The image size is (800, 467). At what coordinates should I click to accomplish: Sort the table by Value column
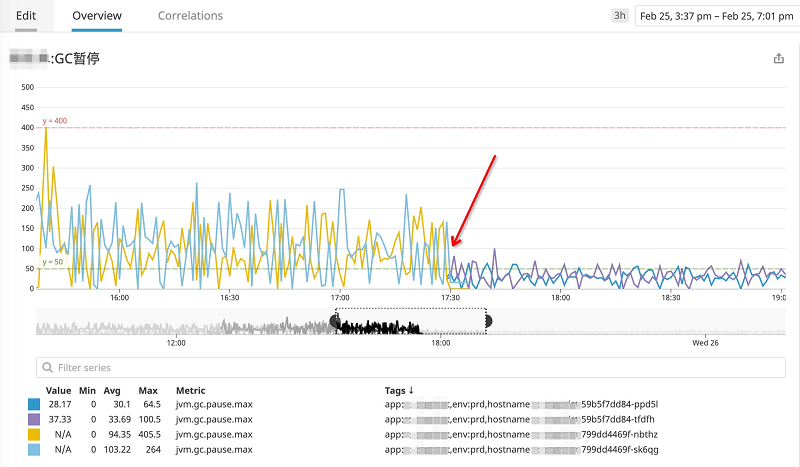pyautogui.click(x=58, y=390)
